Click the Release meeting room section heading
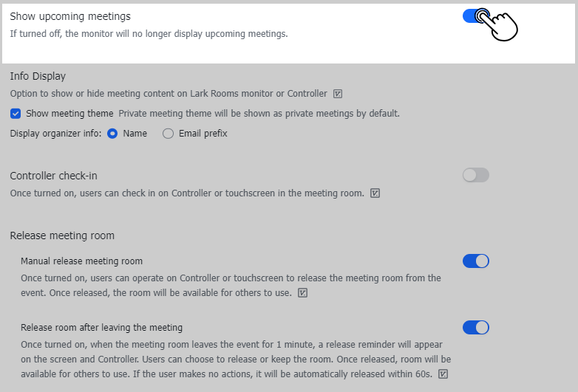This screenshot has width=578, height=392. point(62,236)
